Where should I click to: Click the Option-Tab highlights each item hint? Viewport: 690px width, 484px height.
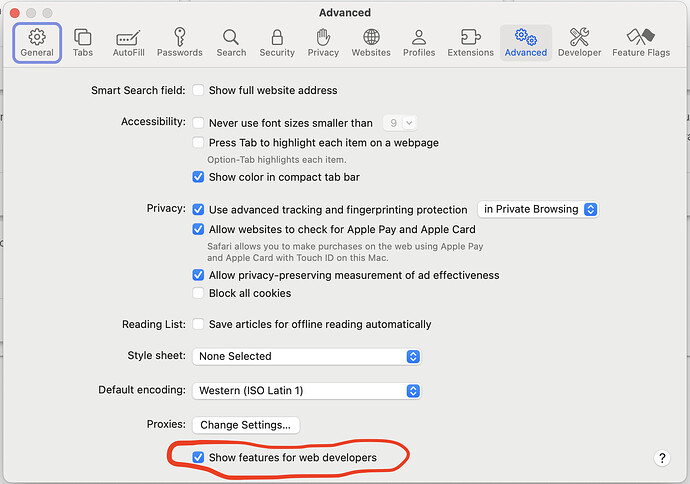click(x=277, y=160)
